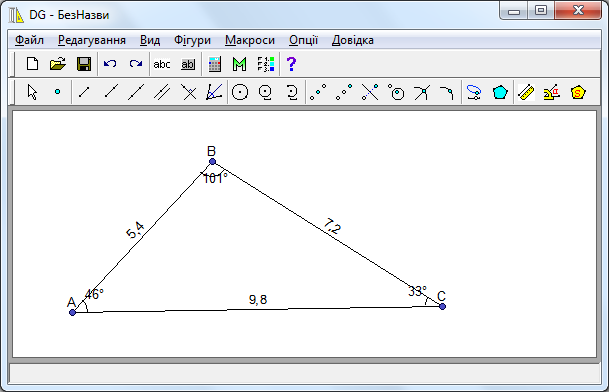This screenshot has width=609, height=392.
Task: Click point C of the triangle
Action: 442,306
